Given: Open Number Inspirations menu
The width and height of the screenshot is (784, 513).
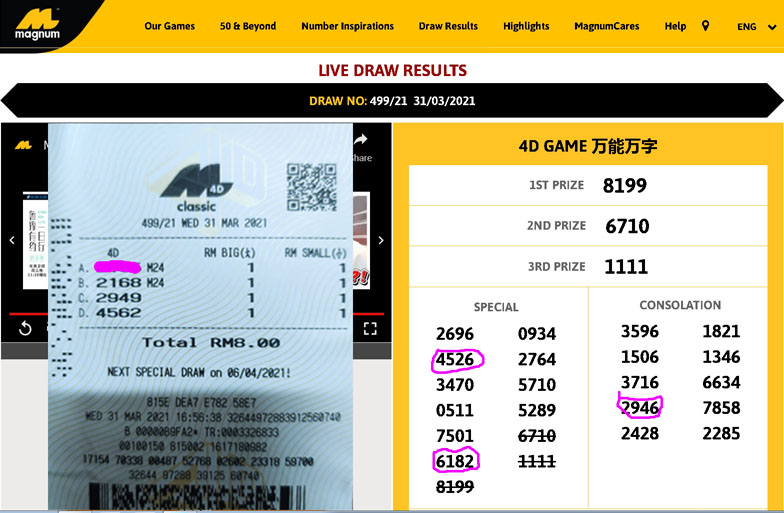Looking at the screenshot, I should point(347,26).
